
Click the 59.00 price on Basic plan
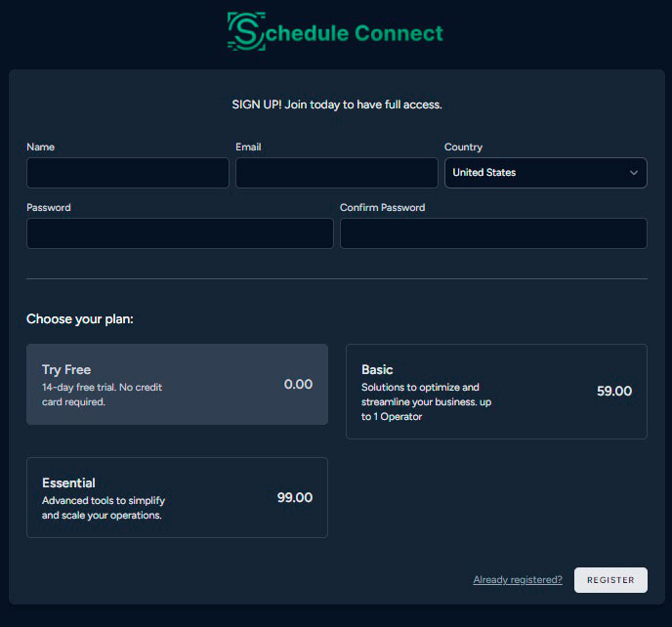(614, 392)
